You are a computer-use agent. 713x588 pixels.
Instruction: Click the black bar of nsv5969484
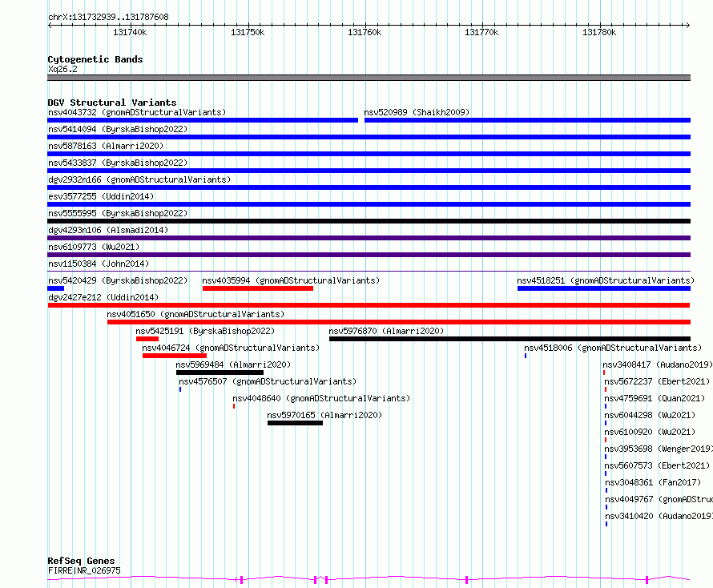tap(220, 373)
